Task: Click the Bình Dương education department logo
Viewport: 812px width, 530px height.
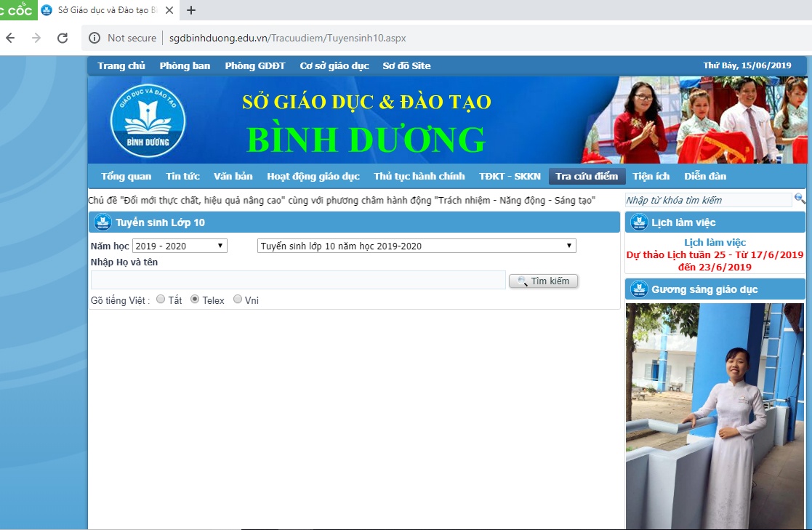Action: 148,121
